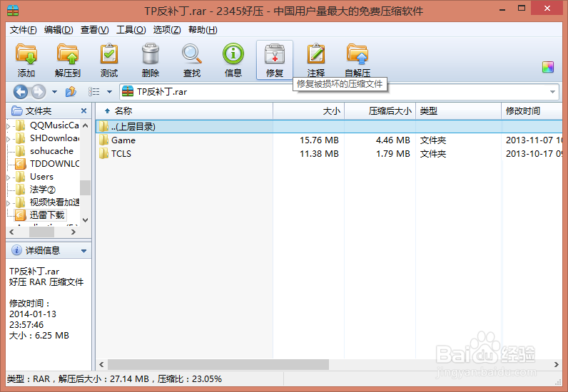568x392 pixels.
Task: Open the 选项(Z) menu
Action: click(167, 30)
